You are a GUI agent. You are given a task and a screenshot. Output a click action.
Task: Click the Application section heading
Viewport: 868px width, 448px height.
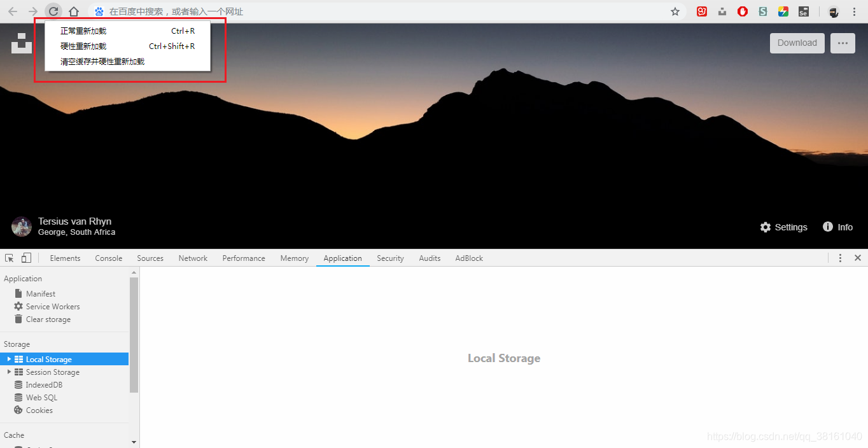coord(23,279)
